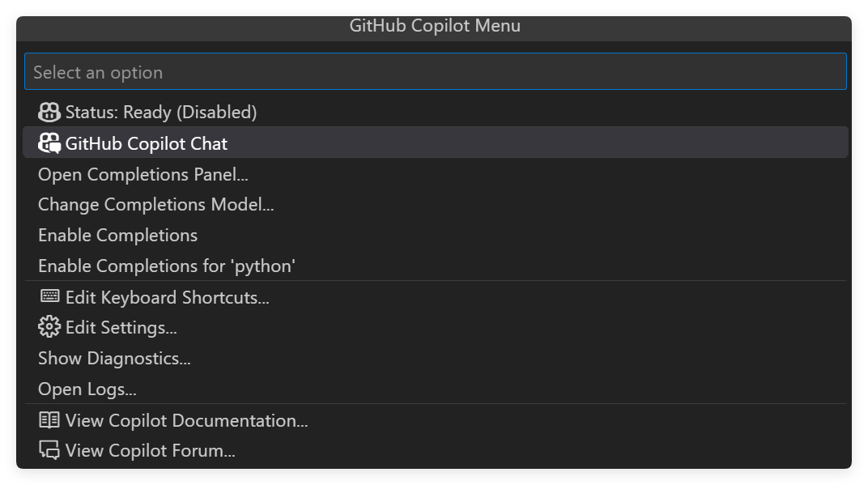Open Logs... from the Copilot menu
868x485 pixels.
click(x=87, y=389)
